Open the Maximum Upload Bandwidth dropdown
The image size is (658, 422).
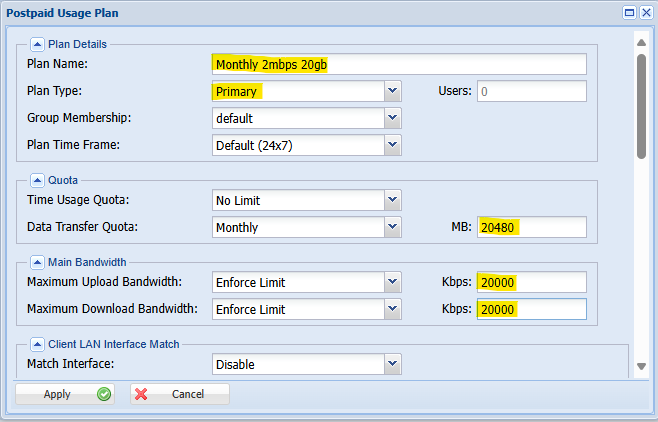393,282
